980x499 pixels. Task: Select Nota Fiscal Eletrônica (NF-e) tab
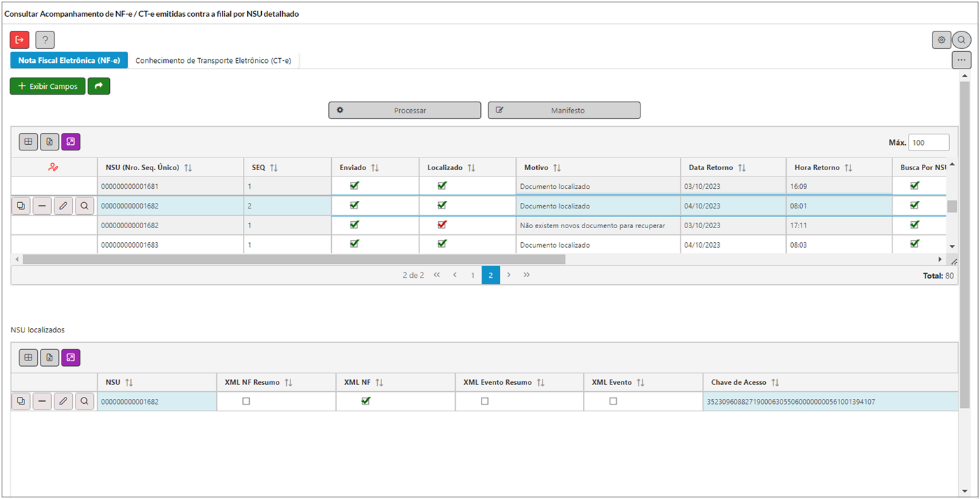pyautogui.click(x=69, y=60)
